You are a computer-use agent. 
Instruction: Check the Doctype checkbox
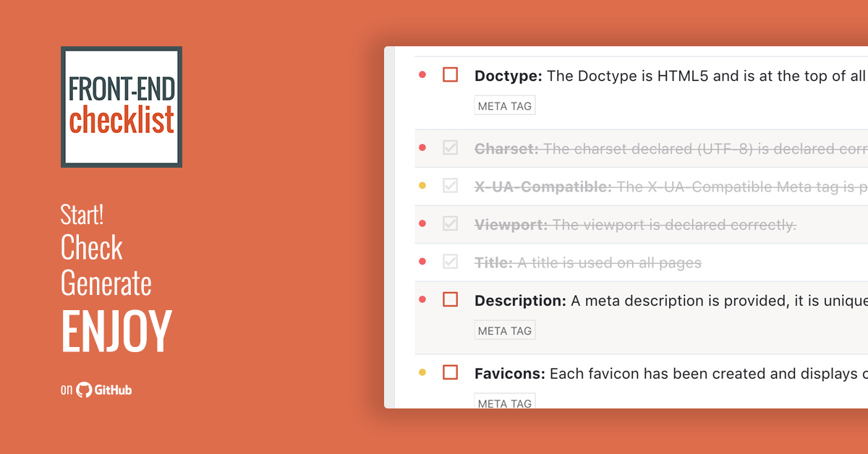click(450, 74)
